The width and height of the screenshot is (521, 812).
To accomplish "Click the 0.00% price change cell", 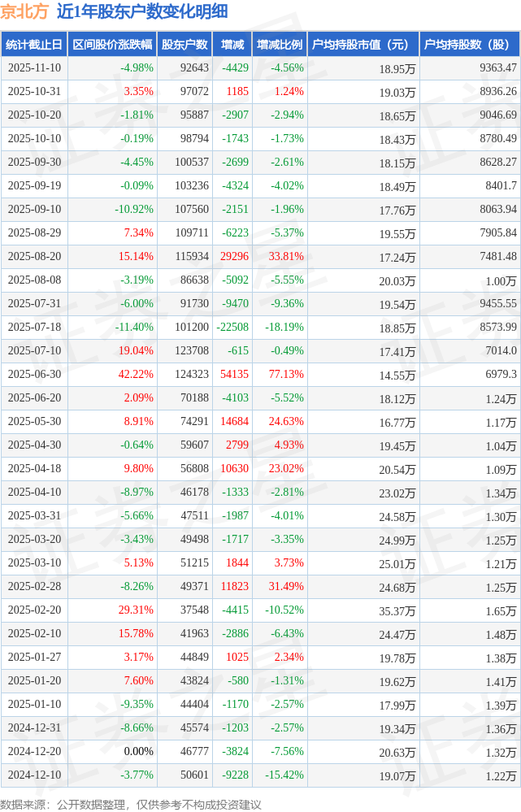I will pos(138,753).
